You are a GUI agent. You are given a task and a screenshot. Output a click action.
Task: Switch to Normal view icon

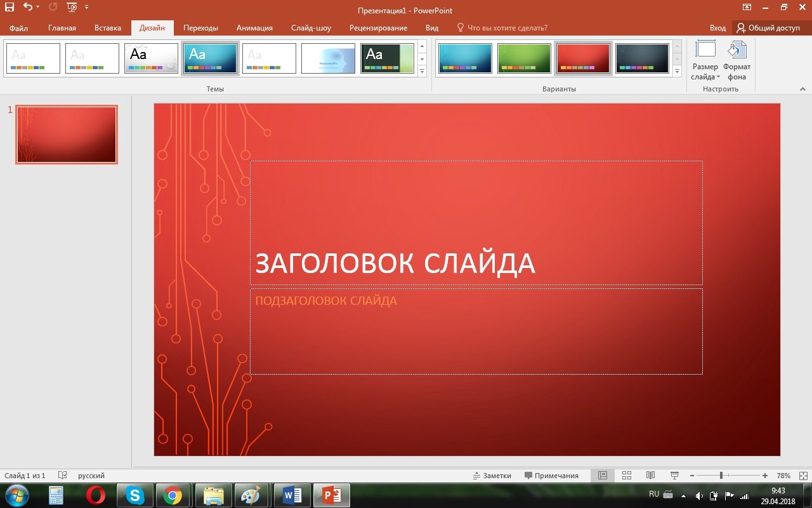[x=603, y=476]
